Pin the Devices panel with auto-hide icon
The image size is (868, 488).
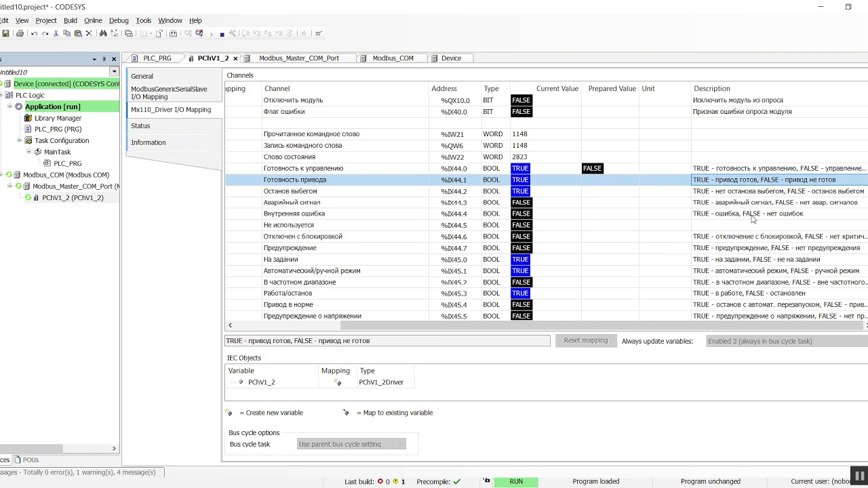point(104,59)
